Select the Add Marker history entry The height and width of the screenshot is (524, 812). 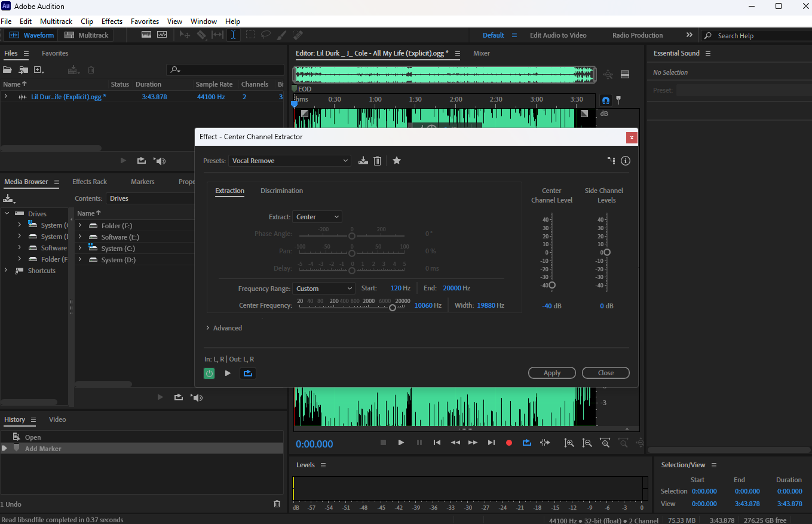coord(142,448)
